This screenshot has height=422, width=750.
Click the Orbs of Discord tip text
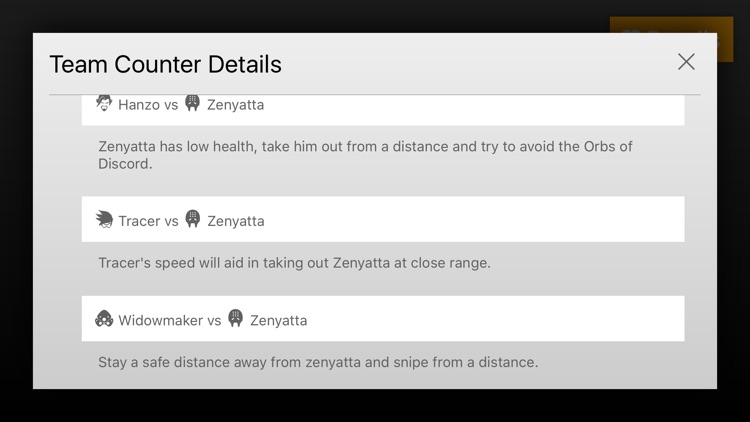tap(365, 155)
